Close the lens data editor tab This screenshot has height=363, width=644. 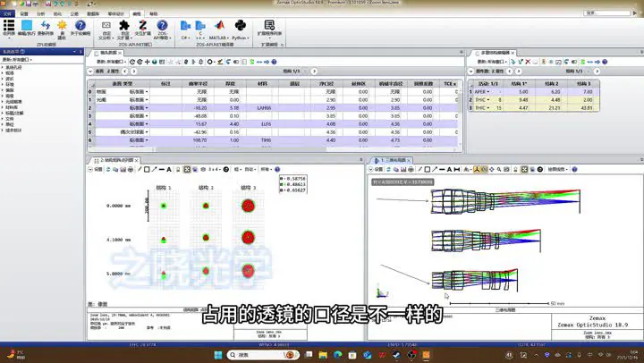(120, 53)
